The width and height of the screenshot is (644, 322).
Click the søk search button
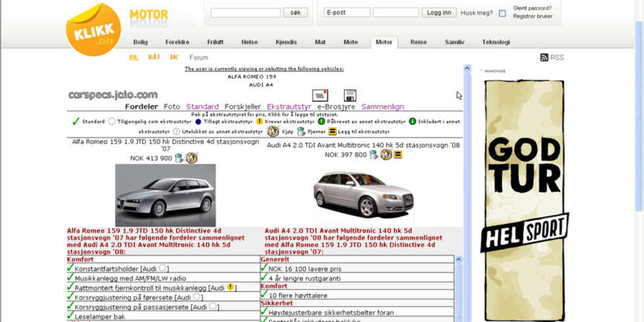295,12
